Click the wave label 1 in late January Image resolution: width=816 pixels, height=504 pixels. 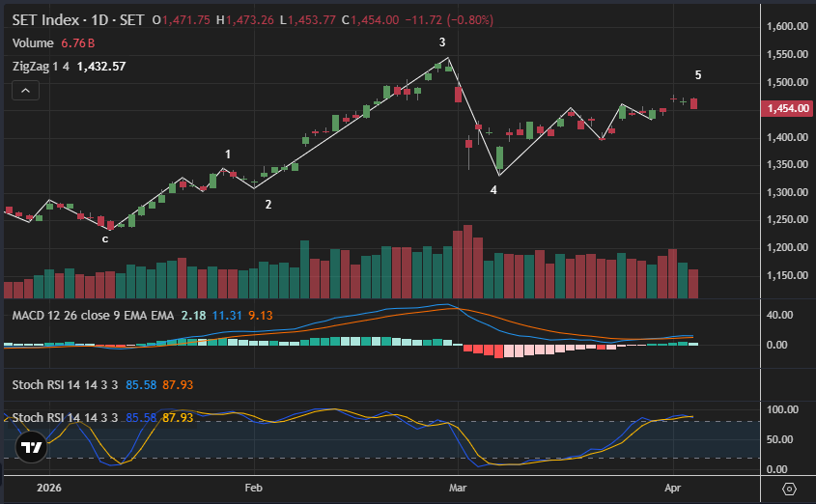pos(228,154)
